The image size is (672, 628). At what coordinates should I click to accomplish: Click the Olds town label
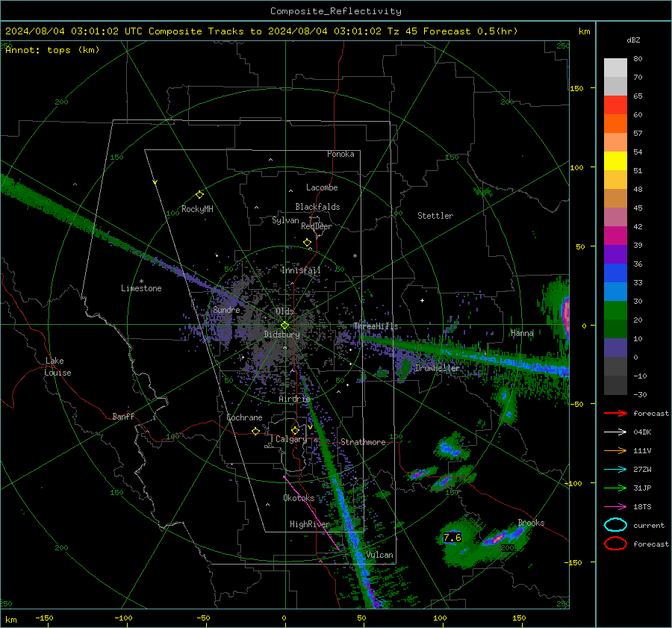click(x=284, y=311)
